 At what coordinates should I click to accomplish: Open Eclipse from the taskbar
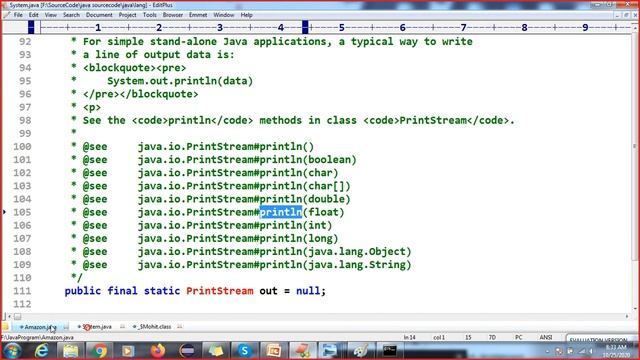click(x=187, y=351)
